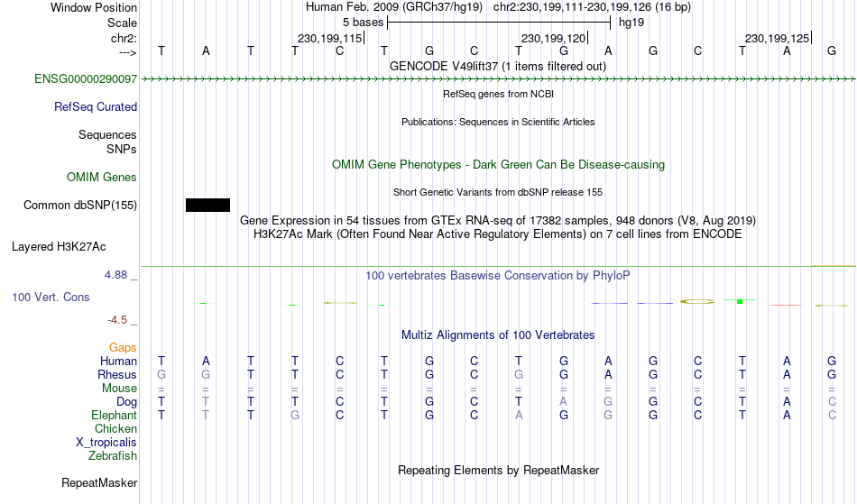Select the Common dbSNP(155) track label
This screenshot has height=504, width=857.
[80, 206]
